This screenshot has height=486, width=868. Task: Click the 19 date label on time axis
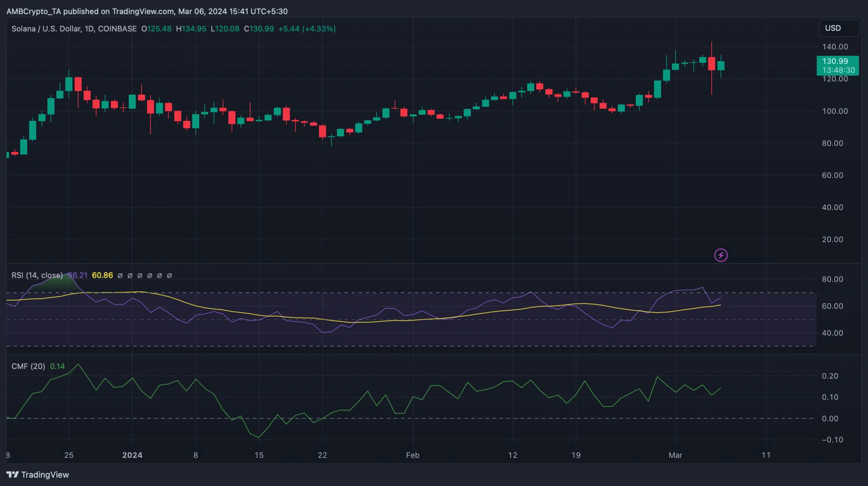pos(576,455)
